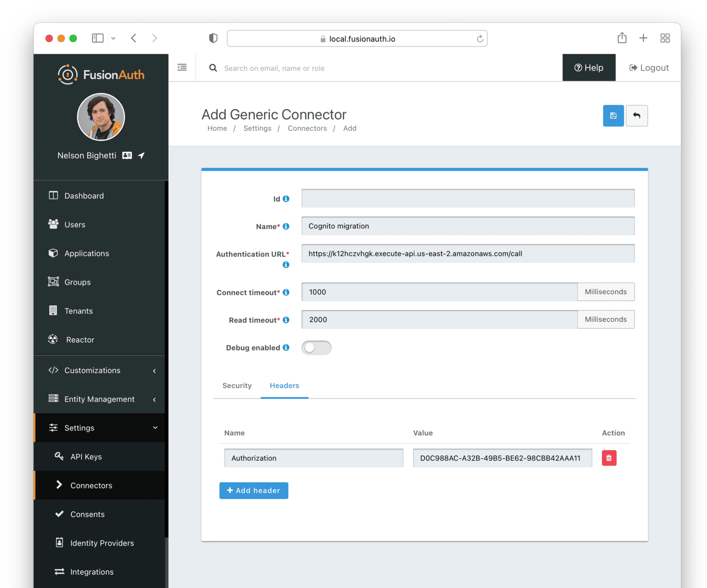Click the profile card icon beside Nelson Bighetti
Viewport: 707px width, 588px height.
click(127, 155)
